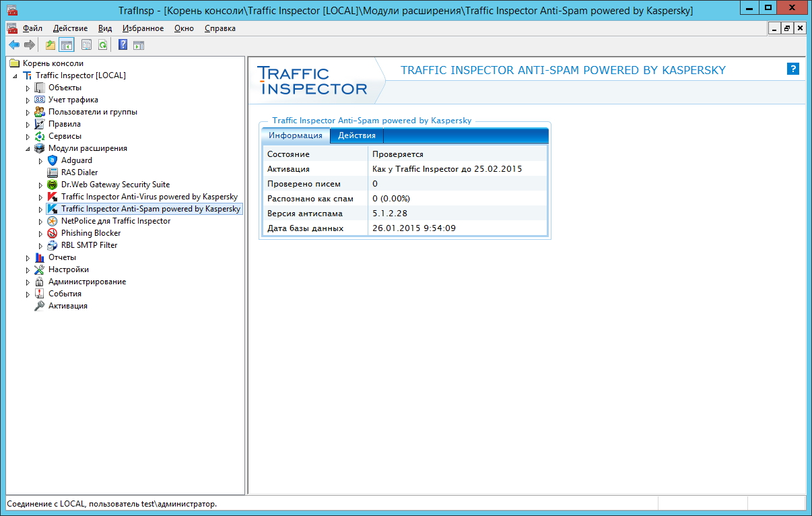Select Корень консоли in the tree
This screenshot has width=812, height=516.
pyautogui.click(x=53, y=63)
